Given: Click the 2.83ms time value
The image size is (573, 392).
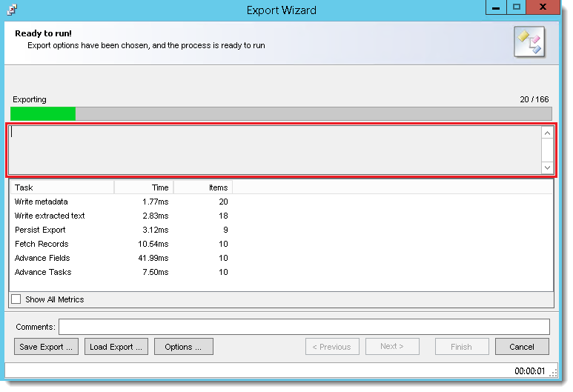Looking at the screenshot, I should (x=156, y=216).
